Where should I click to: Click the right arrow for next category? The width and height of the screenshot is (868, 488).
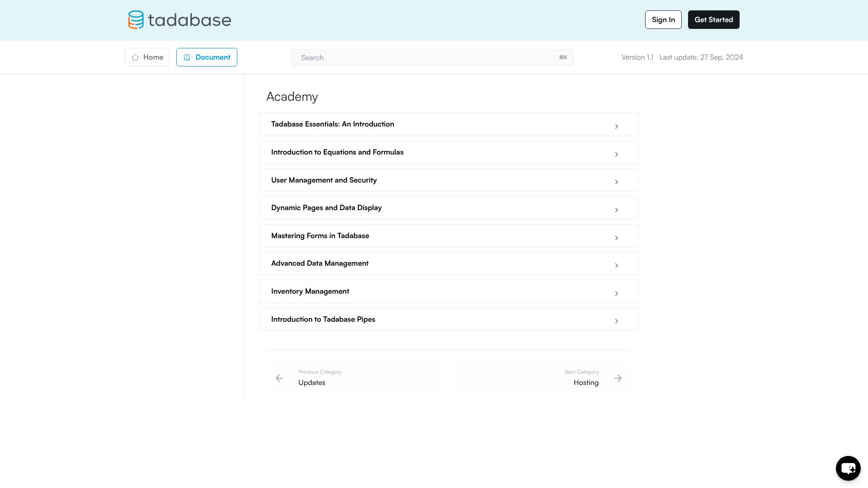point(618,378)
